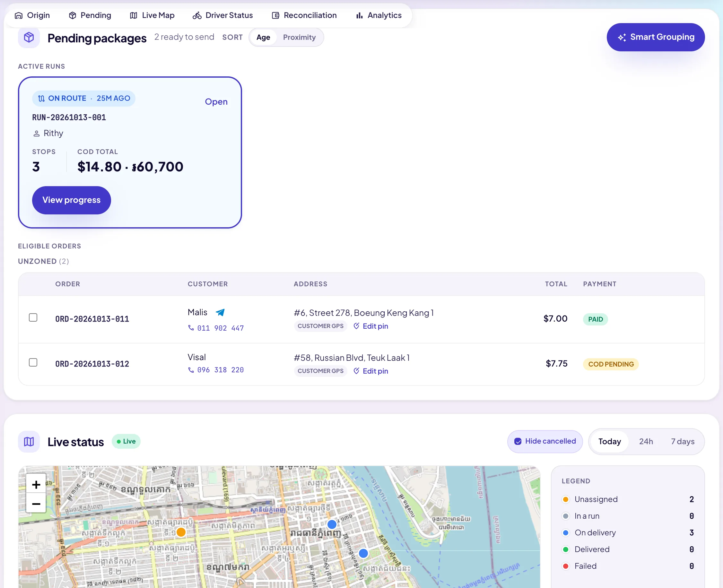Select order ORD-20261013-012 checkbox

click(33, 362)
